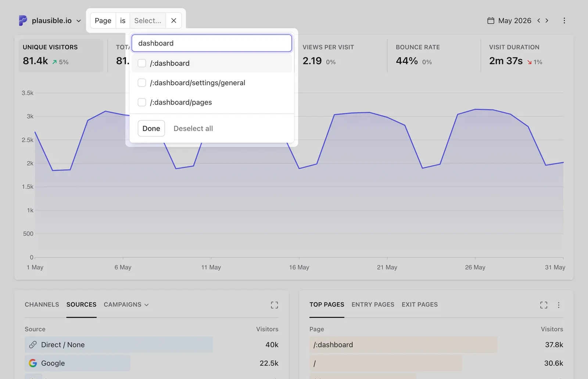Click the link icon beside Direct / None
The height and width of the screenshot is (379, 588).
point(33,345)
